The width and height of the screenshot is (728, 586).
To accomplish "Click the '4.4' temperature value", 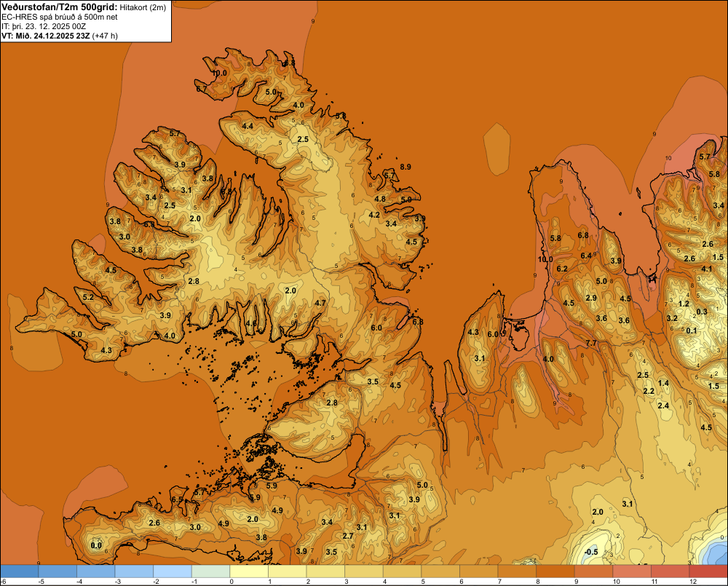I will [248, 126].
